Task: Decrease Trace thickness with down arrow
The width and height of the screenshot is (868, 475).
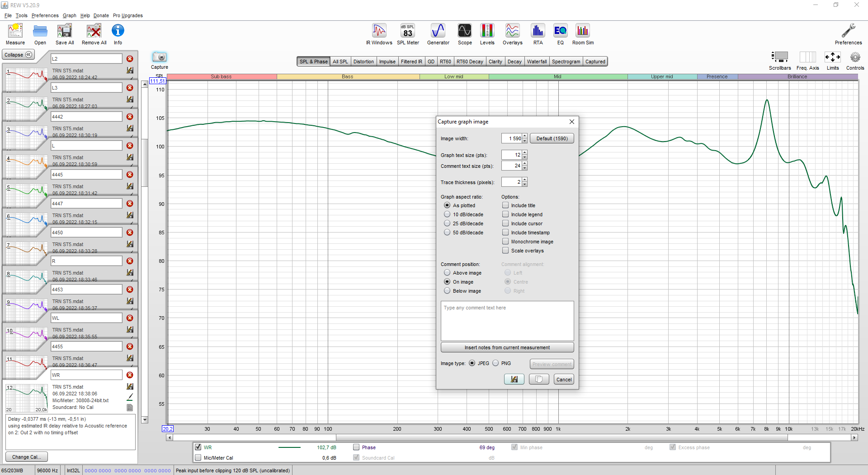Action: pyautogui.click(x=525, y=185)
